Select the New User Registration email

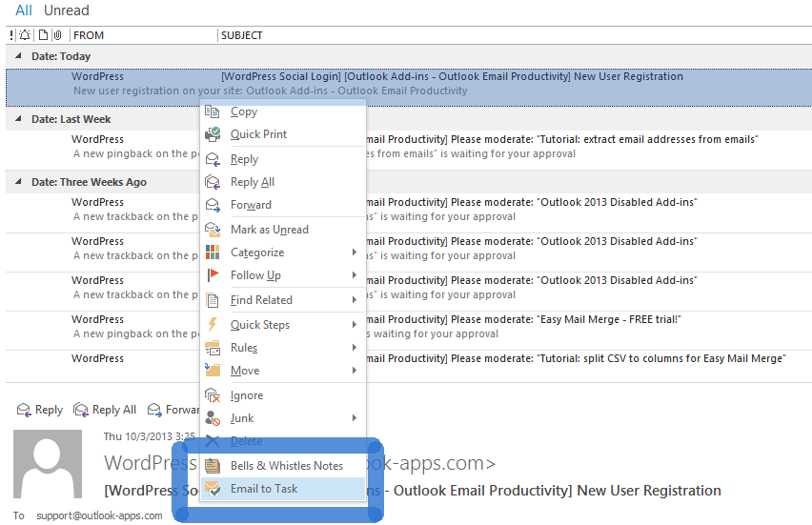[x=409, y=88]
